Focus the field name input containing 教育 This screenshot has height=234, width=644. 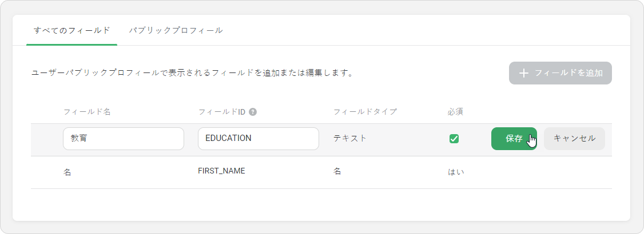[123, 139]
